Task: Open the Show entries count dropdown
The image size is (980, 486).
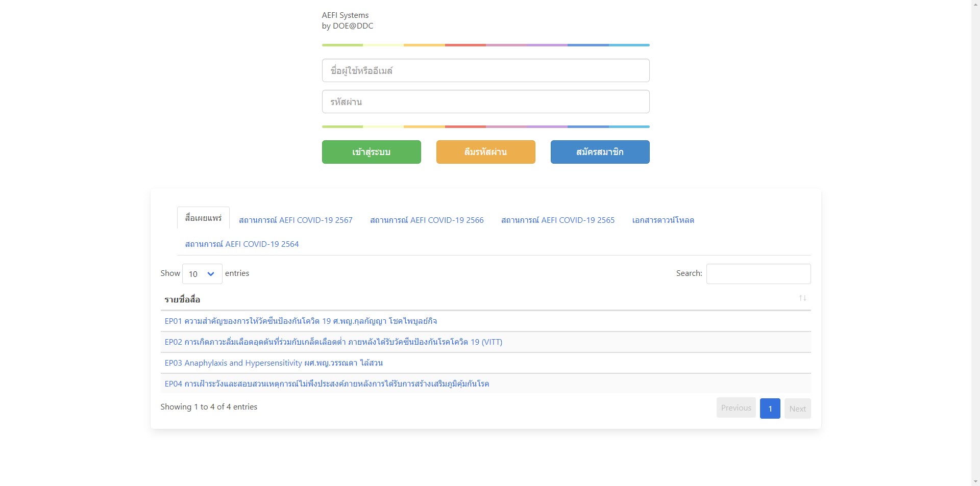Action: click(x=202, y=274)
